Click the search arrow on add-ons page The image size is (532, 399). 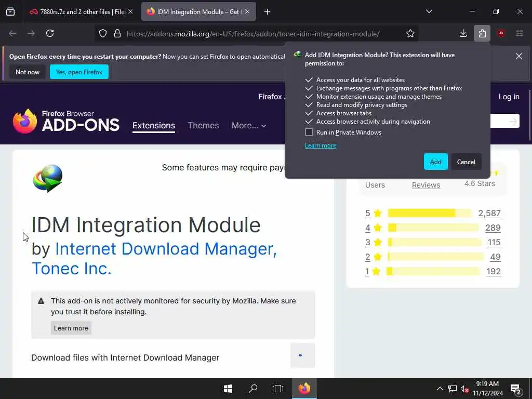tap(513, 121)
